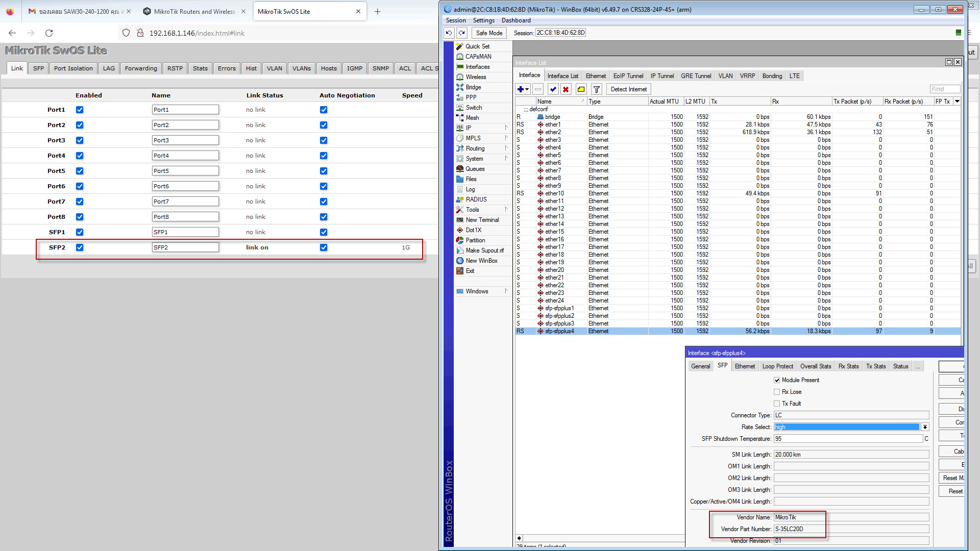Click the funnel filter icon in WinBox toolbar
The width and height of the screenshot is (980, 551).
[596, 89]
